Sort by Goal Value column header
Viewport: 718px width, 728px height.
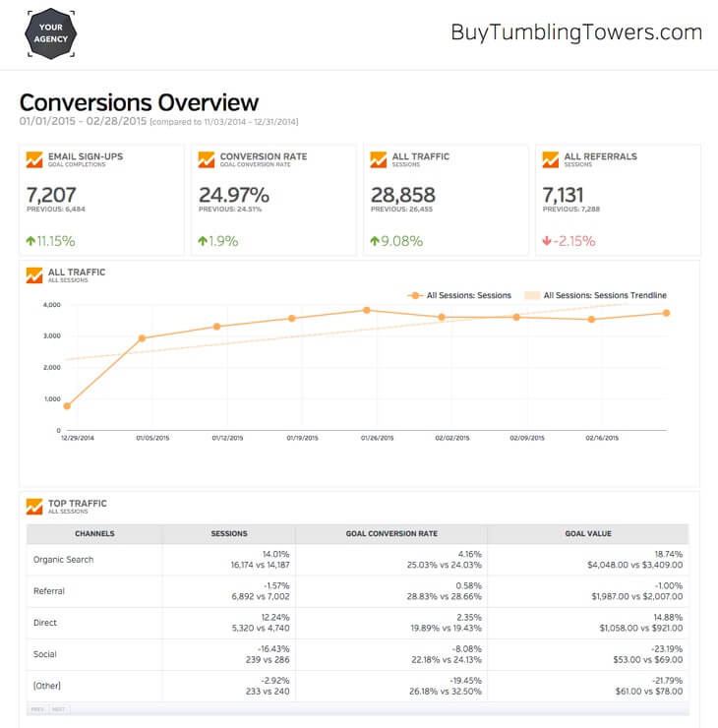point(588,534)
